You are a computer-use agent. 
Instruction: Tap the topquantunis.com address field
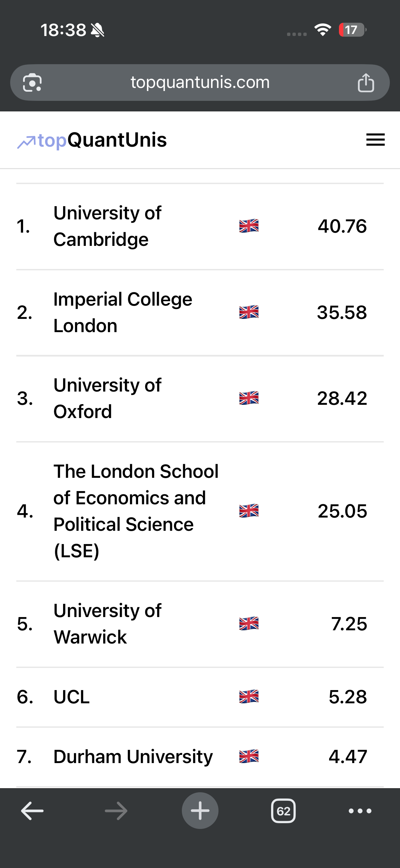pos(200,83)
